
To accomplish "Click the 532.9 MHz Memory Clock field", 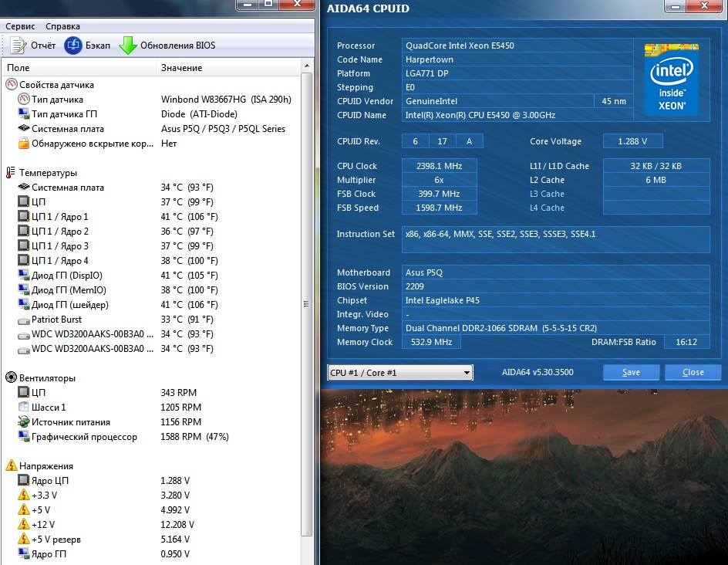I will click(x=431, y=342).
